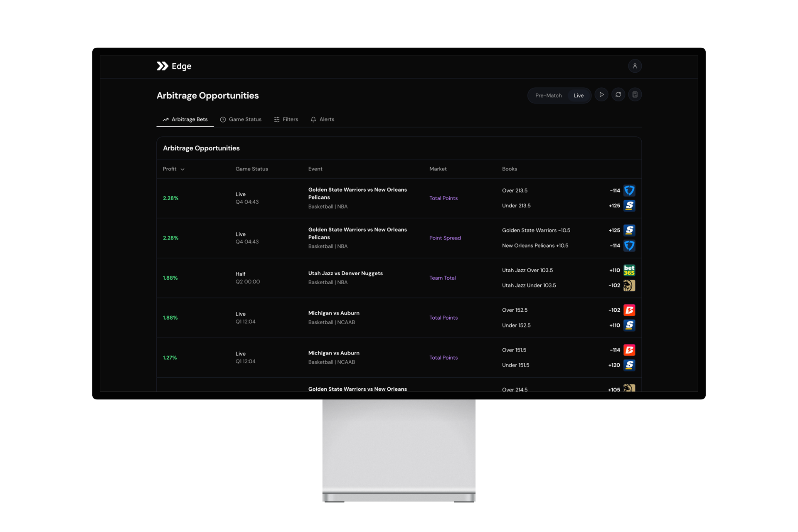Click the Team Total market link

tap(442, 278)
